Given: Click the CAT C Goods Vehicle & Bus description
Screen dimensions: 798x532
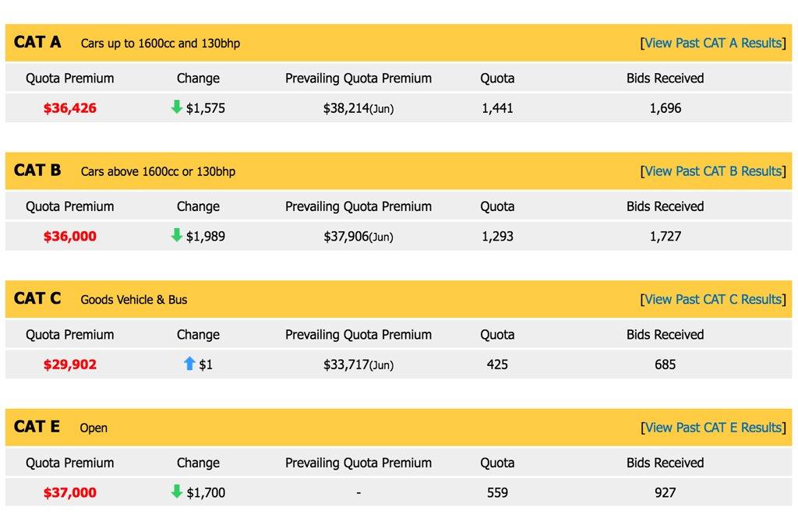Looking at the screenshot, I should pyautogui.click(x=134, y=300).
